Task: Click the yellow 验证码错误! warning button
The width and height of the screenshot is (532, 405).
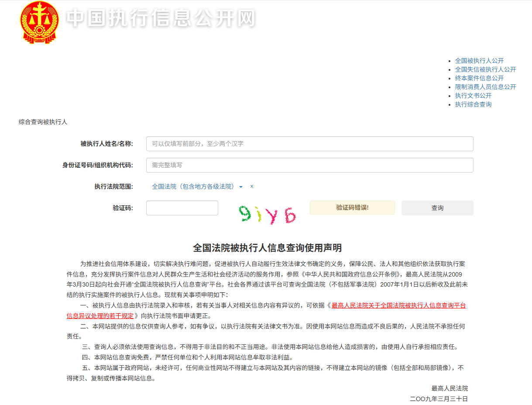Action: click(x=352, y=208)
